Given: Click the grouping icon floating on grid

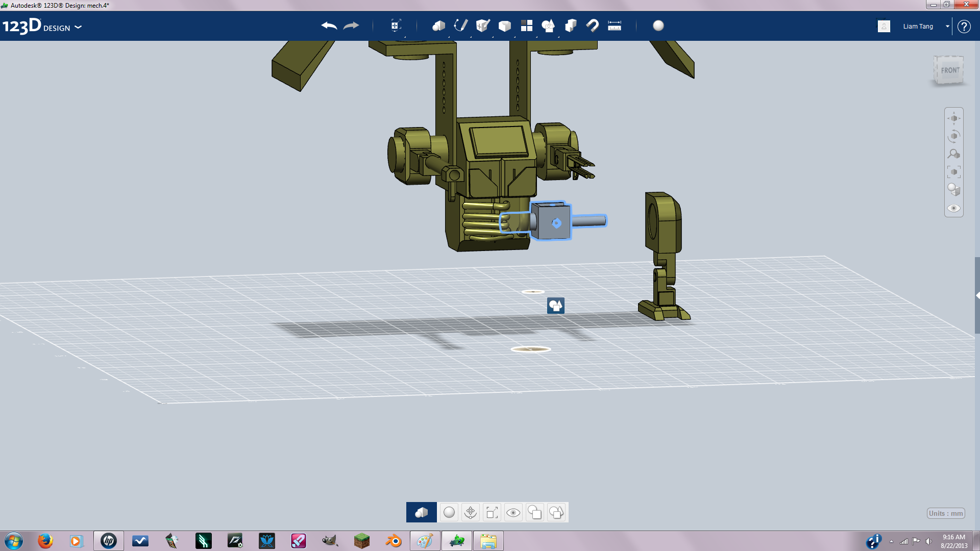Looking at the screenshot, I should click(556, 306).
